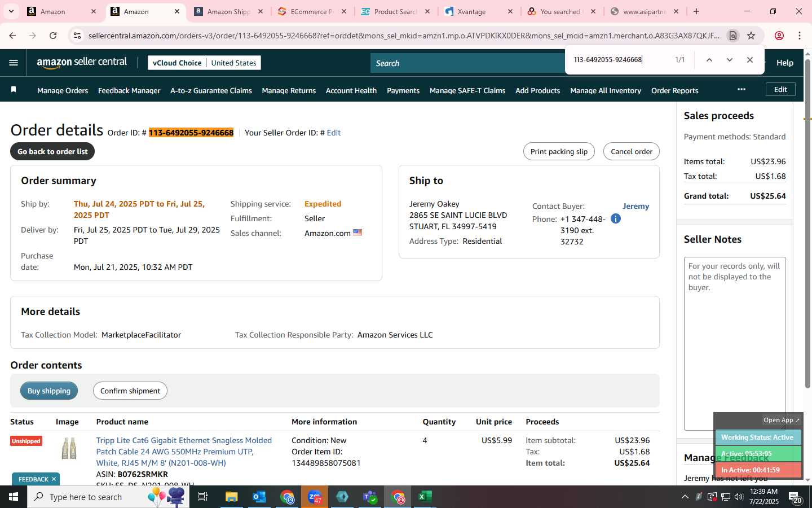This screenshot has height=508, width=812.
Task: Open the Chrome profile icon
Action: tap(779, 36)
